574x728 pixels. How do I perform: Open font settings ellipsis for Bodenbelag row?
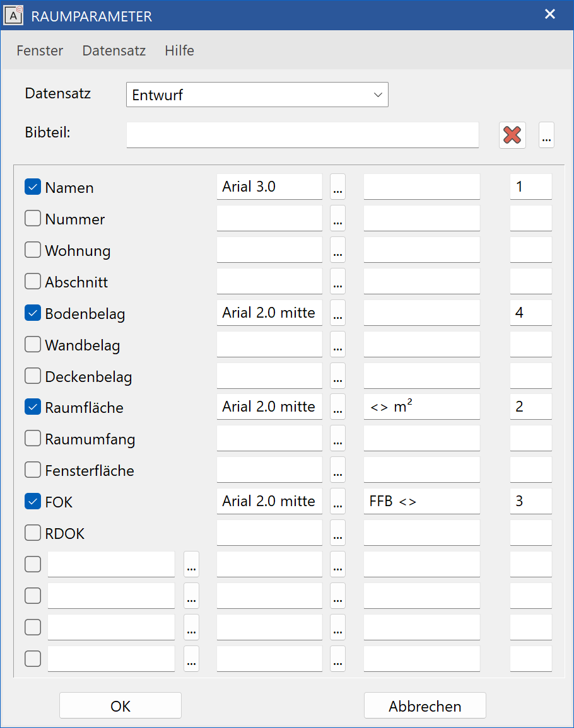click(x=338, y=313)
